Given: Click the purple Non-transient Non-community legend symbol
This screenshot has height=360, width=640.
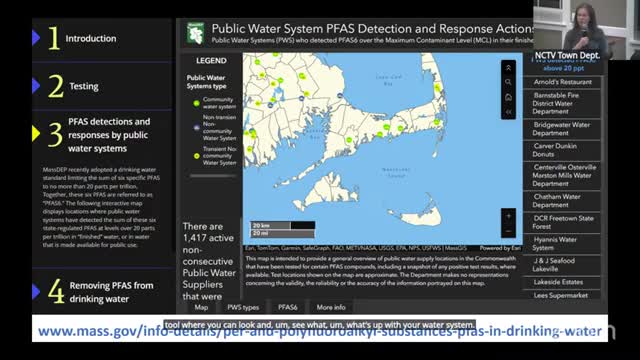Looking at the screenshot, I should [x=196, y=128].
